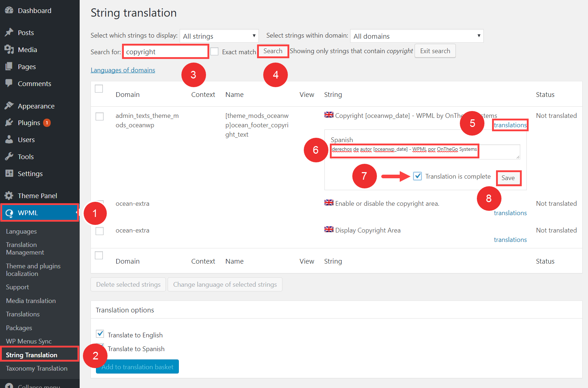588x388 pixels.
Task: Click the Settings sliders icon
Action: (9, 174)
